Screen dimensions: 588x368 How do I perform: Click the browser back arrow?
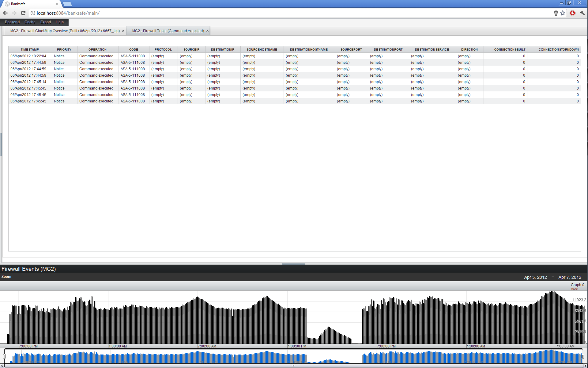(x=5, y=13)
